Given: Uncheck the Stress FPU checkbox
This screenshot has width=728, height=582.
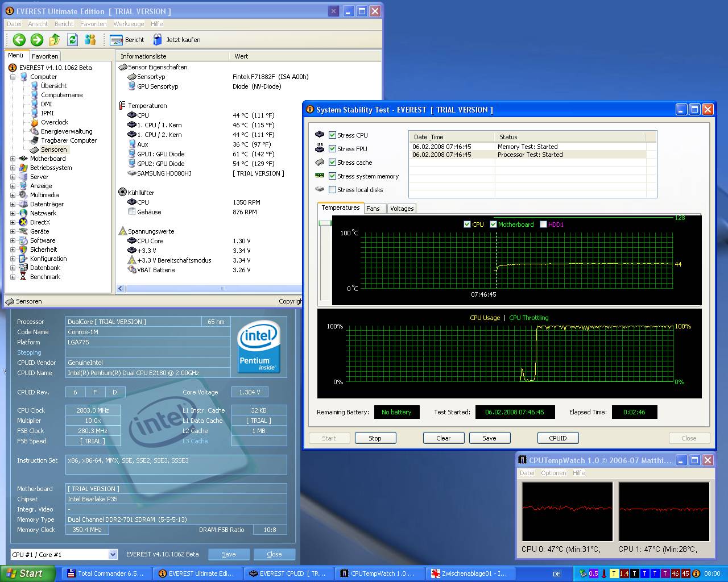Looking at the screenshot, I should pos(333,149).
